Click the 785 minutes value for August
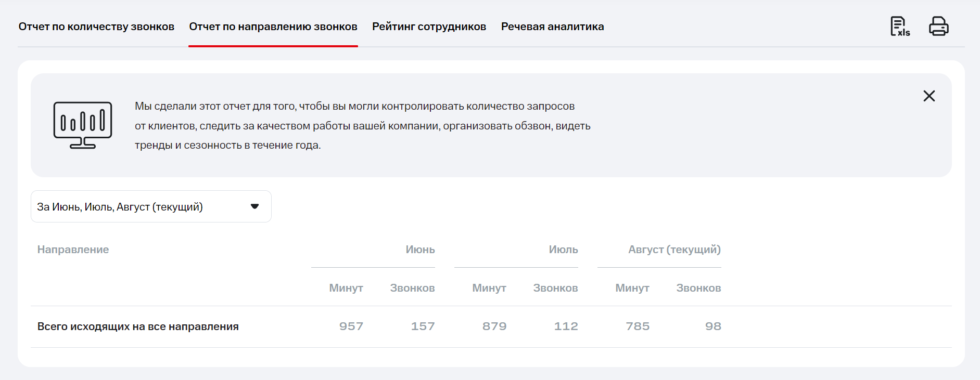 (638, 326)
